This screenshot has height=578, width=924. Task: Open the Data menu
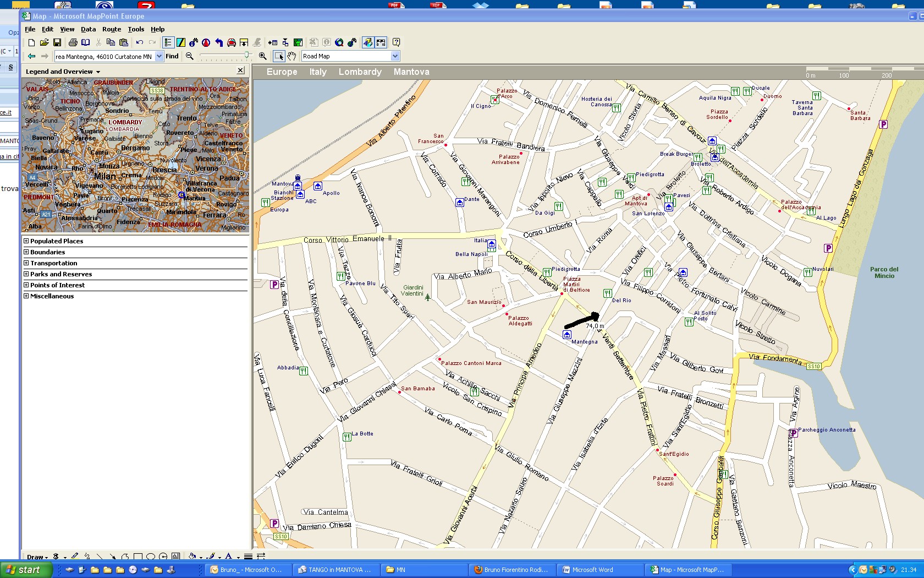pyautogui.click(x=88, y=29)
